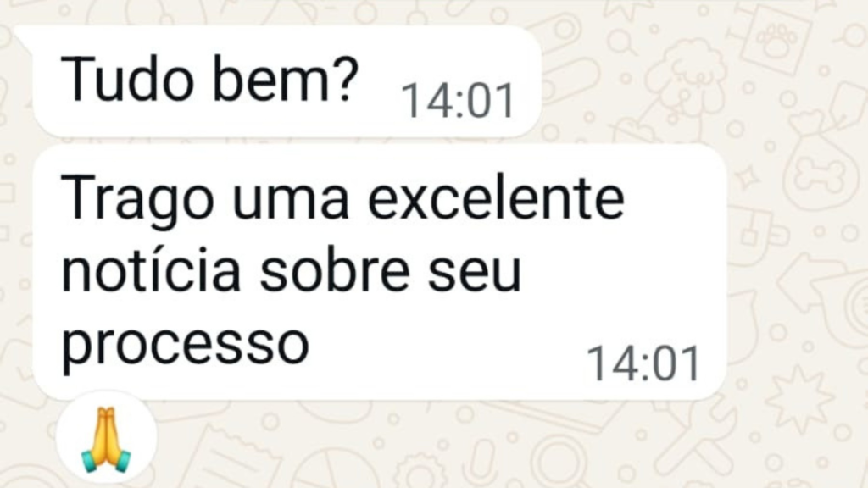This screenshot has width=868, height=488.
Task: Click the starburst doodle right of the lower timestamp
Action: [x=798, y=400]
